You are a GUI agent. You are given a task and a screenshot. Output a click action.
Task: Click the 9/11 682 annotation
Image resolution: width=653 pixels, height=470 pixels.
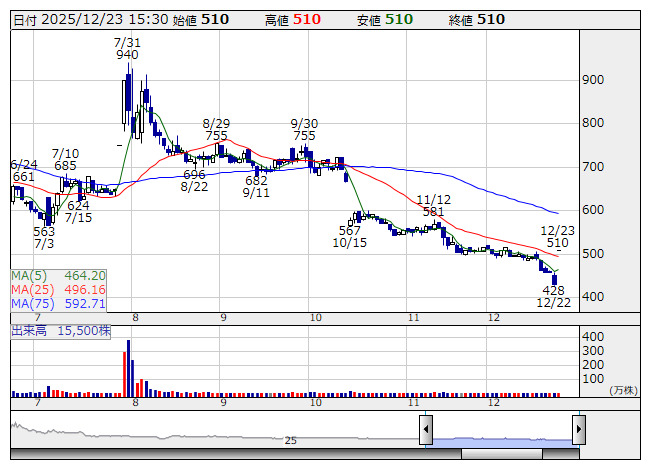(x=256, y=187)
